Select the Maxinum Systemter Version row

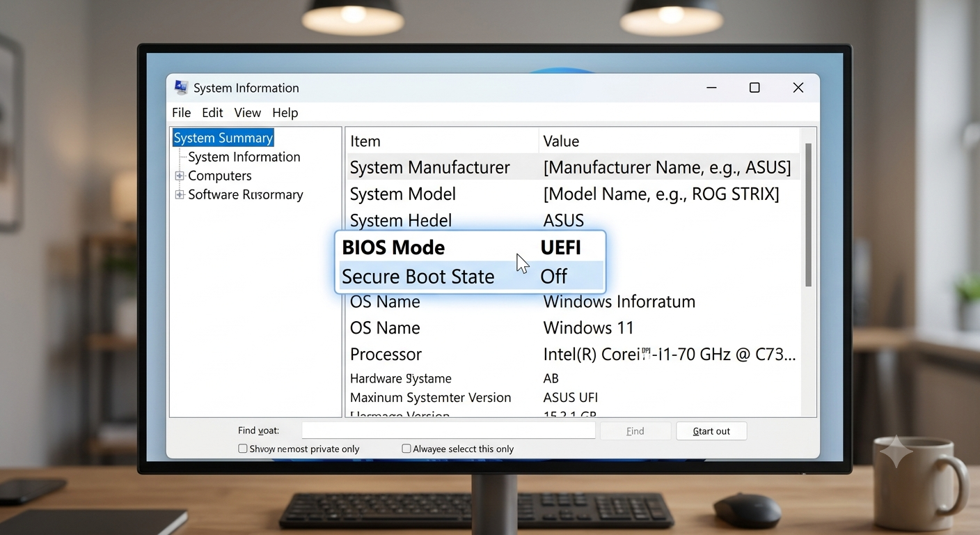573,398
